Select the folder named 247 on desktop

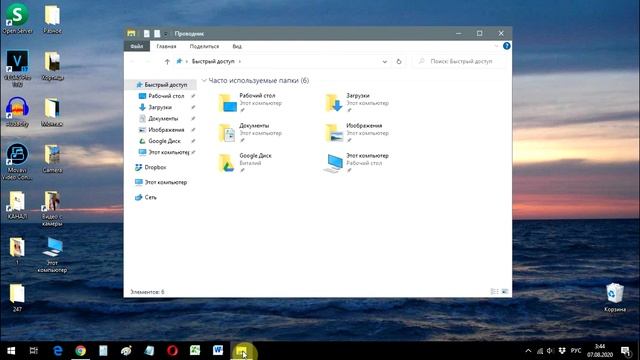pos(17,298)
